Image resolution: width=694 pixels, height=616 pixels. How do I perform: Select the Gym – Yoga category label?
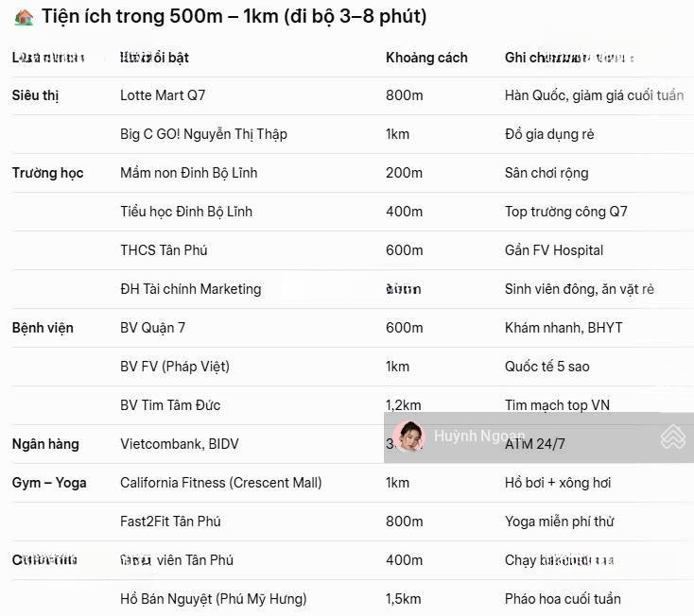coord(49,483)
